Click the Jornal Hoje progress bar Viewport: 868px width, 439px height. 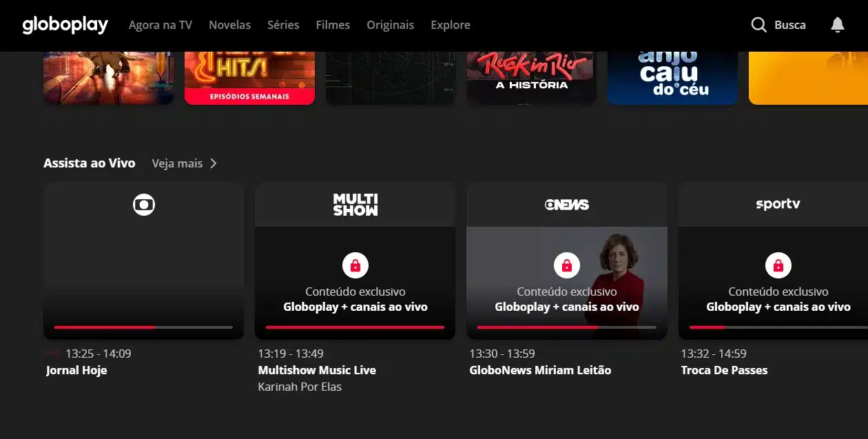[x=143, y=327]
